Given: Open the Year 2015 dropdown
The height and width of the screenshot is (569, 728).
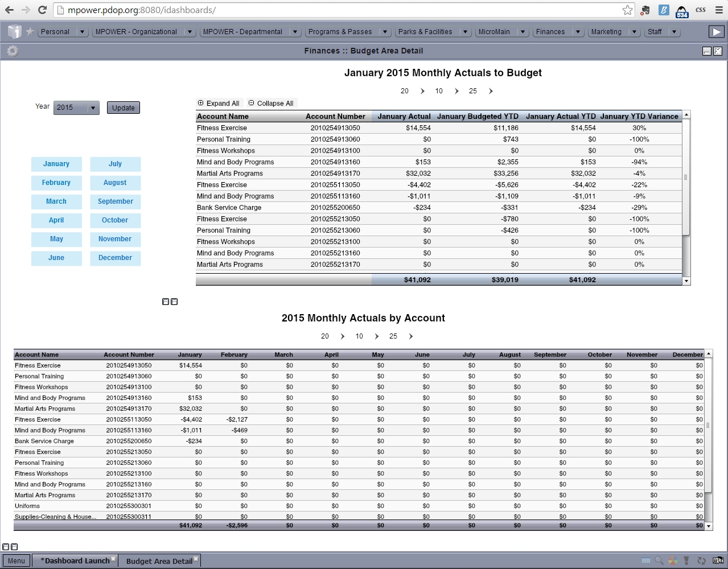Looking at the screenshot, I should click(x=76, y=108).
